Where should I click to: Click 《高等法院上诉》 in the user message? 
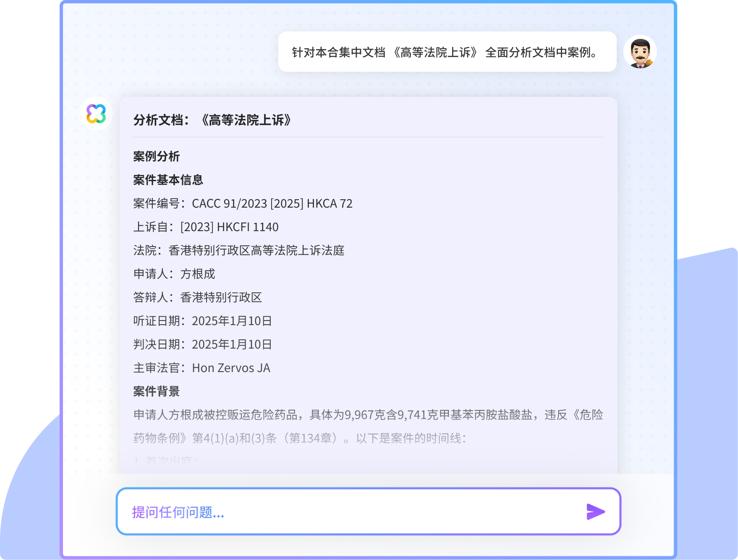435,52
